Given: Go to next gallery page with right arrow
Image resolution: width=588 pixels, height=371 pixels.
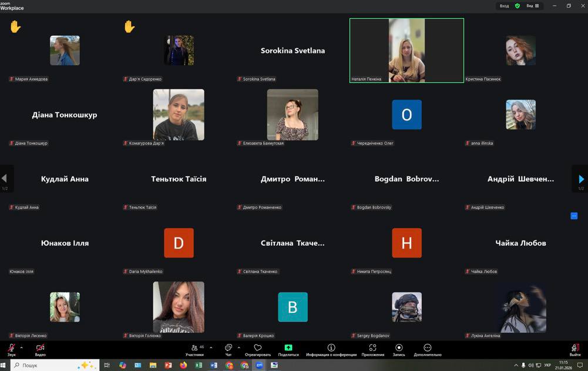Looking at the screenshot, I should 580,179.
